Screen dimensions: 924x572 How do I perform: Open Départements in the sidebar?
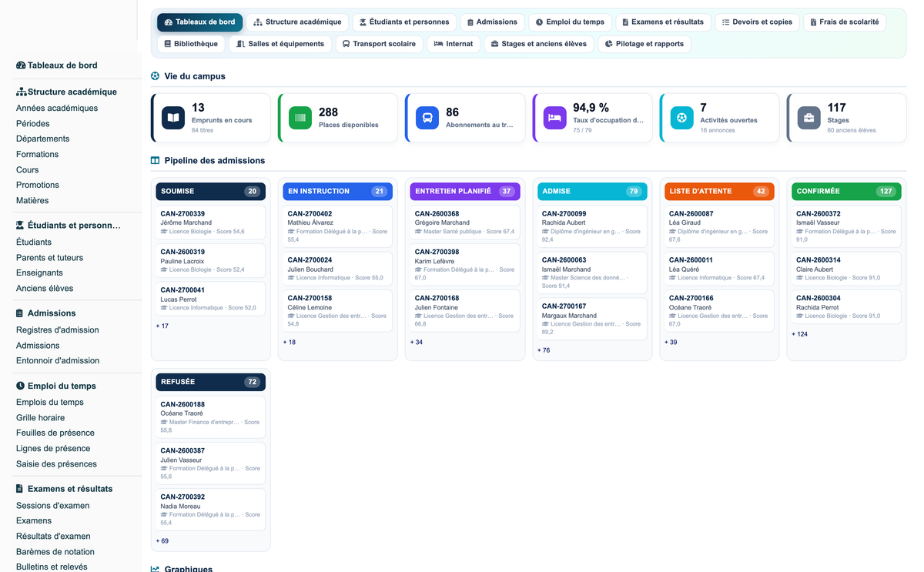coord(43,139)
